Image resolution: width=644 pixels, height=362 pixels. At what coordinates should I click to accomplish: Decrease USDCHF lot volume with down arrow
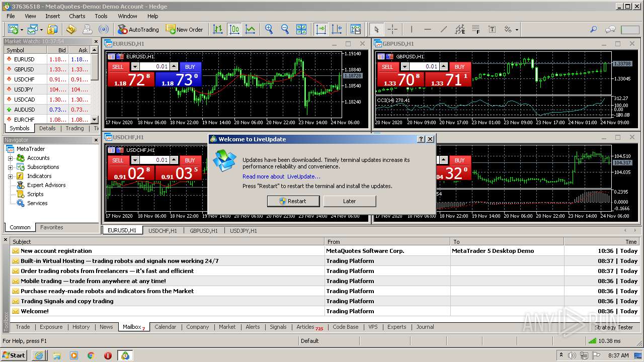(135, 160)
